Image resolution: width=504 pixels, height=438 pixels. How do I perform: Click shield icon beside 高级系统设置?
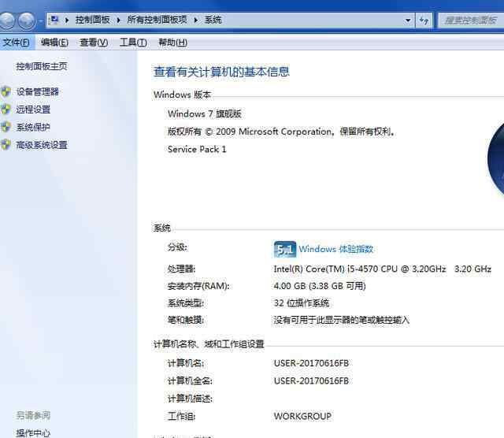[6, 145]
